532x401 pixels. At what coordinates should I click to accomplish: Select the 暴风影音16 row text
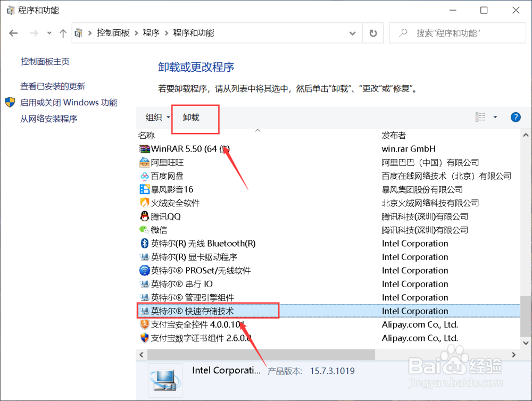click(172, 189)
